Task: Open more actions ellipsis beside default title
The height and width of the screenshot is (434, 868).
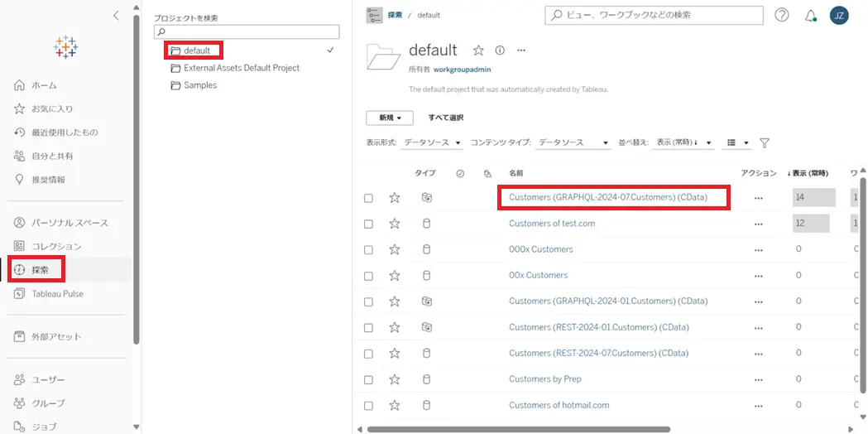Action: pyautogui.click(x=521, y=51)
